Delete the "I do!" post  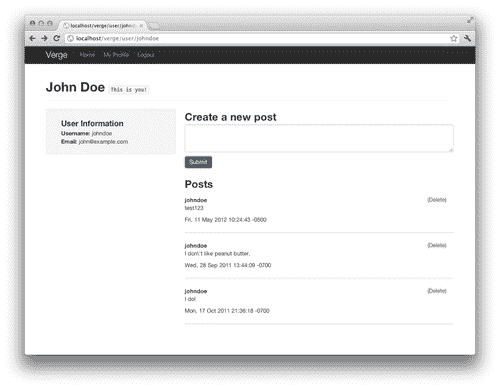(x=437, y=291)
